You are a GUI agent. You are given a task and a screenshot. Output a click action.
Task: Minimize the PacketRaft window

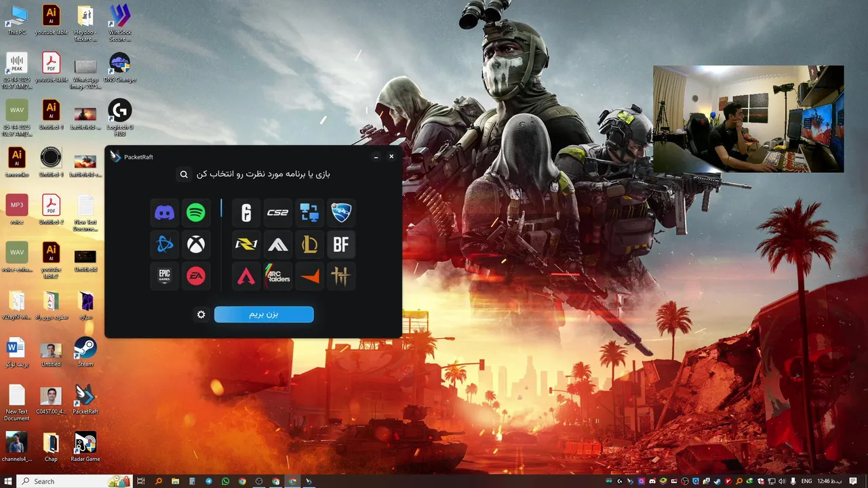[x=376, y=157]
